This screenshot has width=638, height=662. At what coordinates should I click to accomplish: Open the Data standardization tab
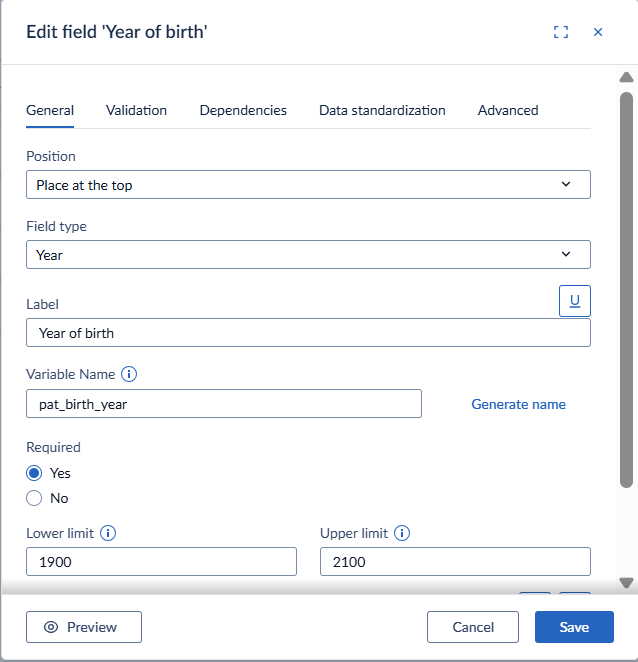pos(382,110)
